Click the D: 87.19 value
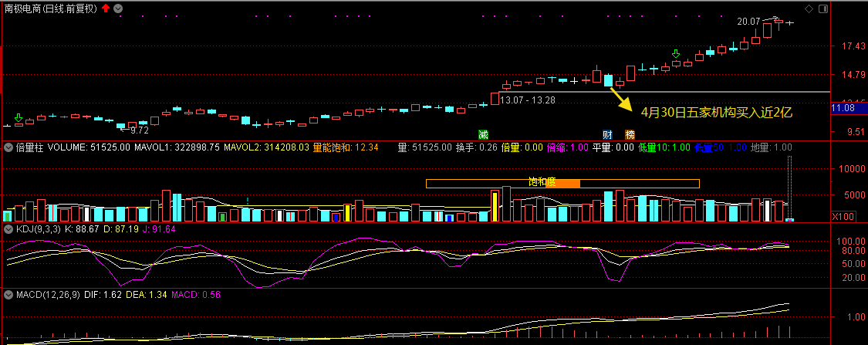Screen dimensions: 868x345 (x=120, y=228)
